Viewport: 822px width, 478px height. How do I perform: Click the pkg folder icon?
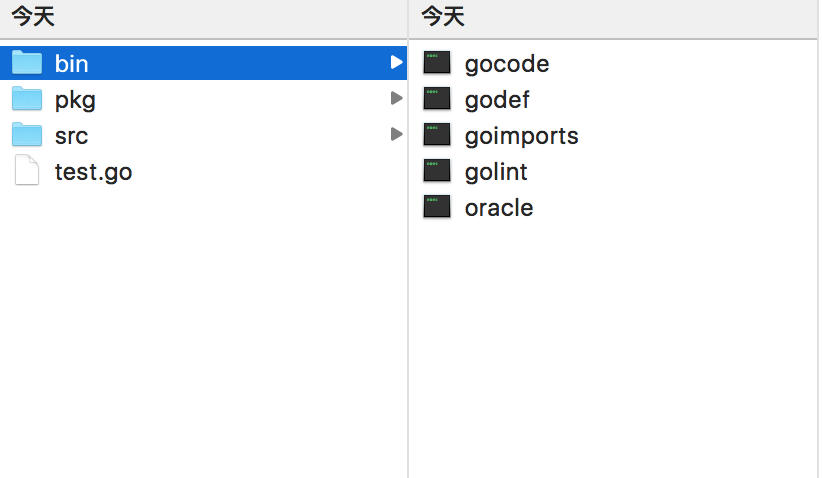27,99
